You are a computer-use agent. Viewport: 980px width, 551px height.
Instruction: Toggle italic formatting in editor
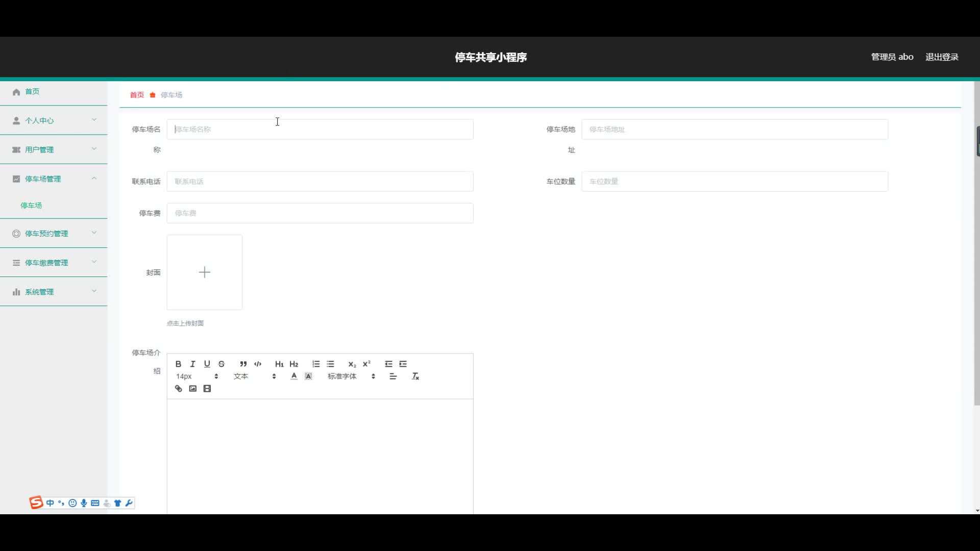tap(192, 364)
